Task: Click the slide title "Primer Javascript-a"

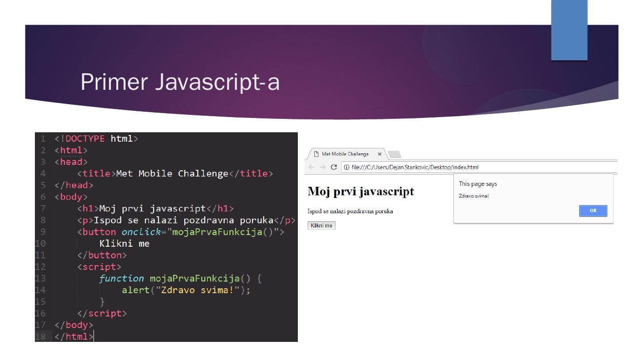Action: pyautogui.click(x=180, y=82)
